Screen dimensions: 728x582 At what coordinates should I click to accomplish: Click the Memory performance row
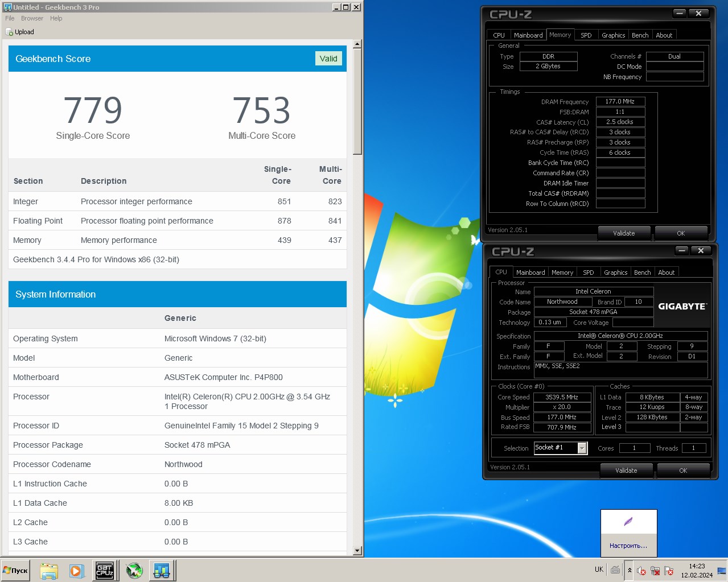[178, 240]
